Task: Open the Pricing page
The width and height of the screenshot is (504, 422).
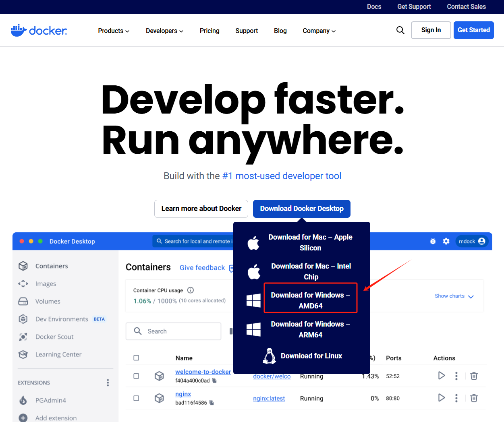Action: pos(209,31)
